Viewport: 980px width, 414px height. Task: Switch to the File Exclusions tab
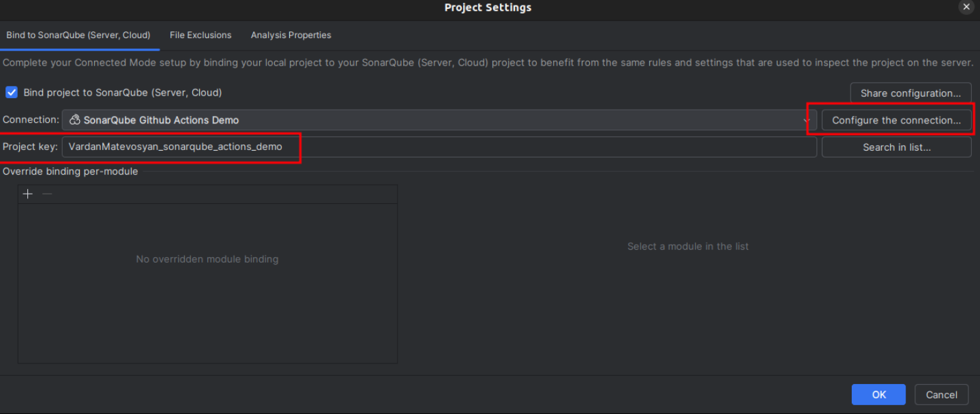click(x=201, y=35)
